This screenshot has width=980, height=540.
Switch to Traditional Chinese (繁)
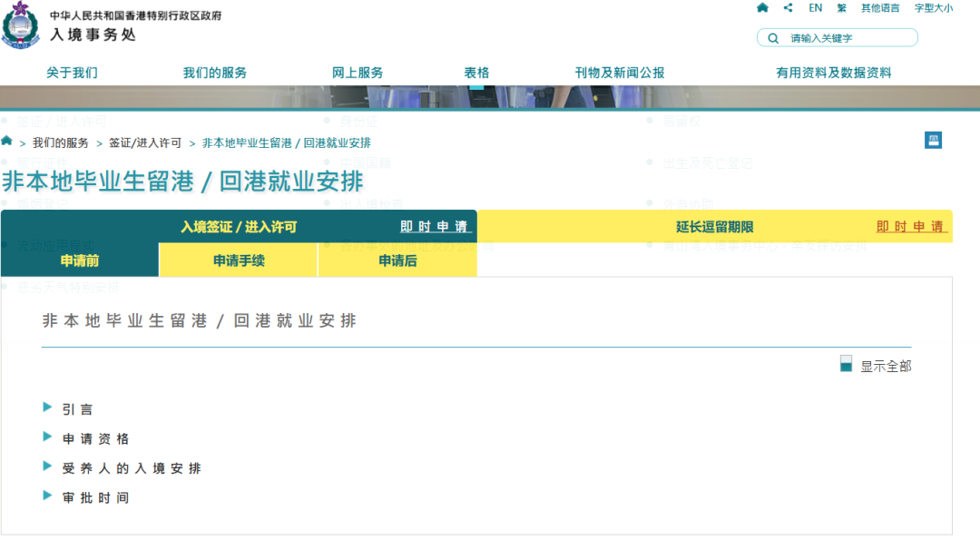point(841,8)
